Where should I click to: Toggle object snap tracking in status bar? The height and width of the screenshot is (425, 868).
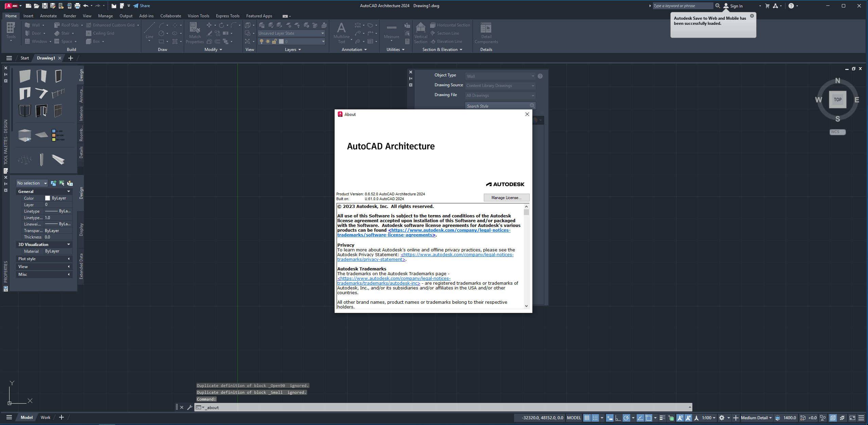pyautogui.click(x=640, y=418)
